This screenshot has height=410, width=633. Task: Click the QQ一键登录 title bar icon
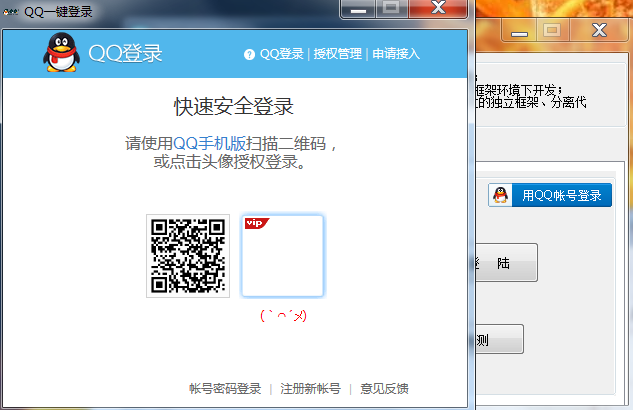point(10,10)
